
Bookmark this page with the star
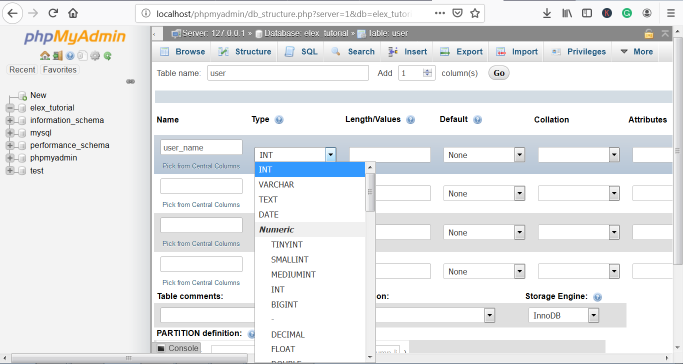coord(475,13)
